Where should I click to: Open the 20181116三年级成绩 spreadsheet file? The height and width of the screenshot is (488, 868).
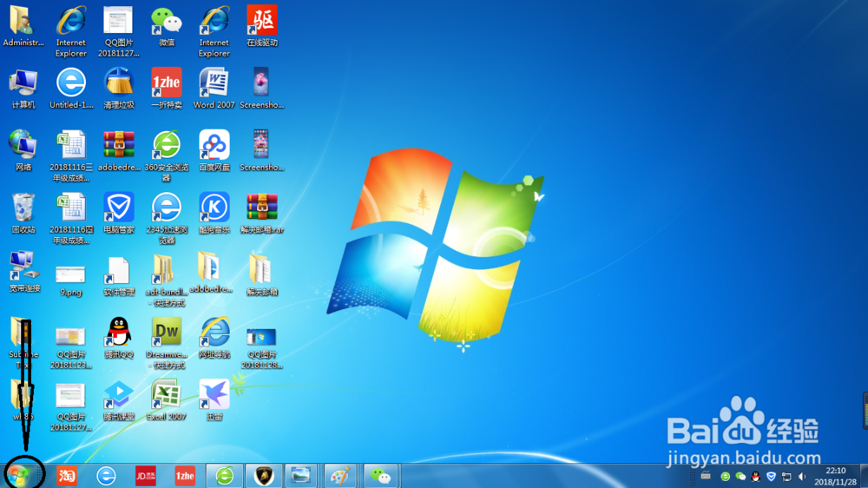(x=71, y=156)
